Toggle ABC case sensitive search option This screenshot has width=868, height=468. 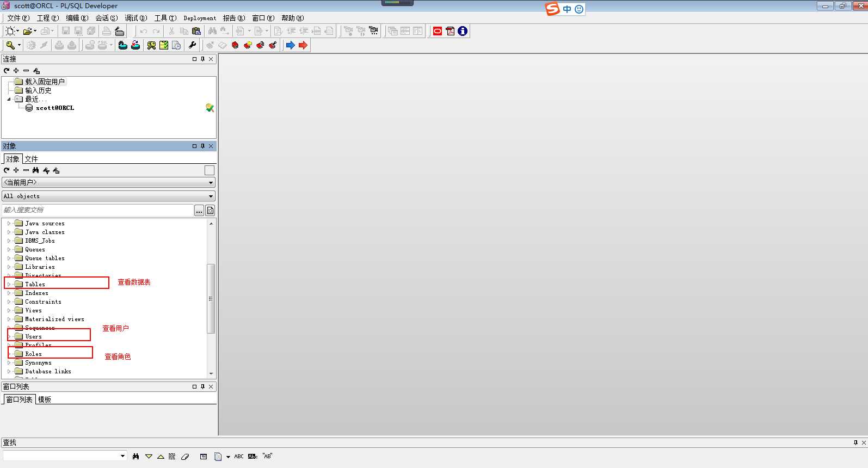239,457
